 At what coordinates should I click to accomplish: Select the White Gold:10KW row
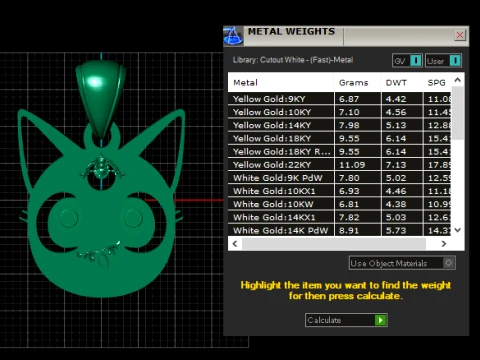[340, 204]
